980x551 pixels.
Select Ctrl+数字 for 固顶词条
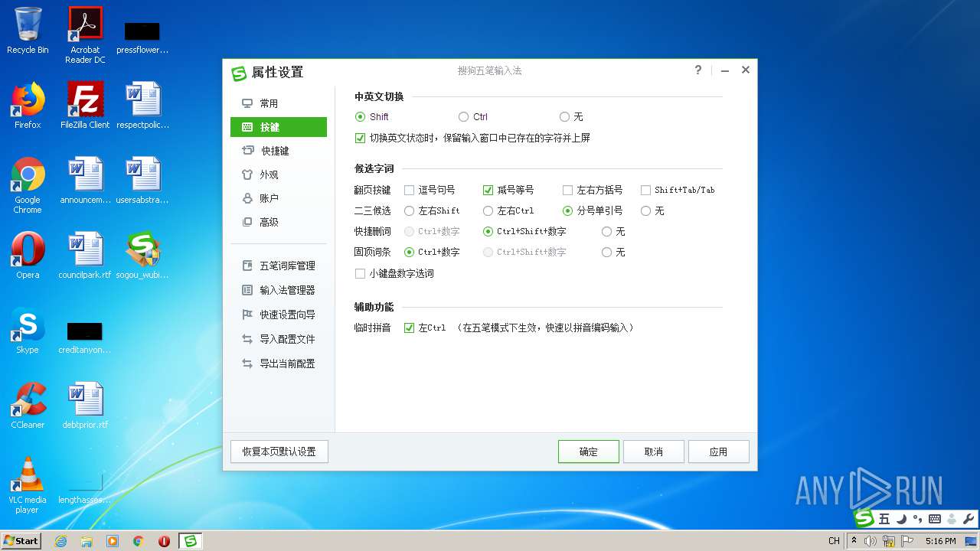(x=410, y=252)
